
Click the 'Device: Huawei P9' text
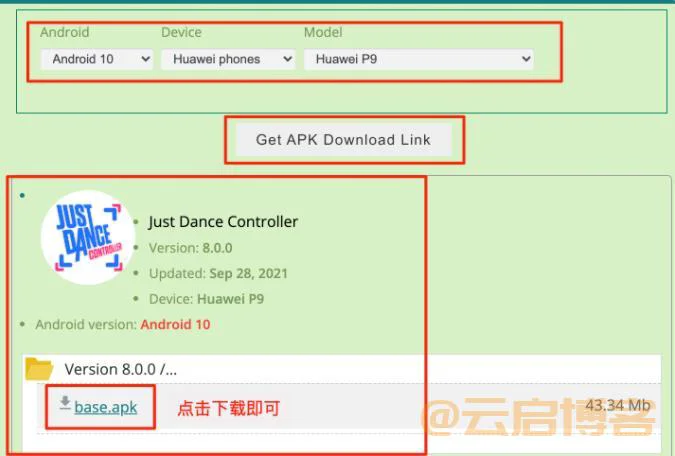(207, 299)
